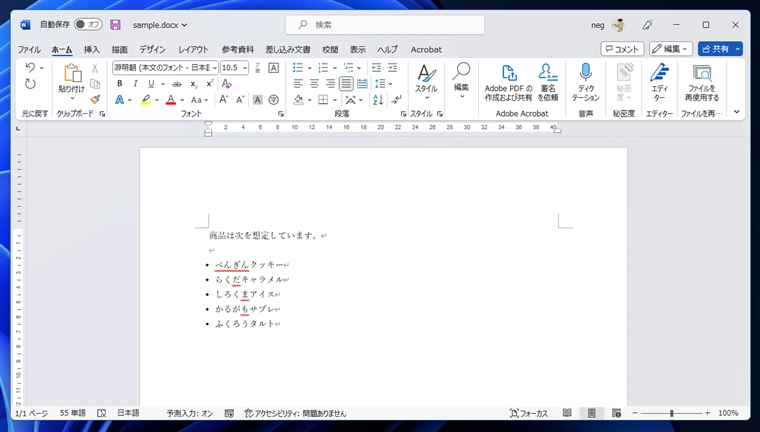Click the character border icon
The width and height of the screenshot is (760, 432).
coord(274,68)
